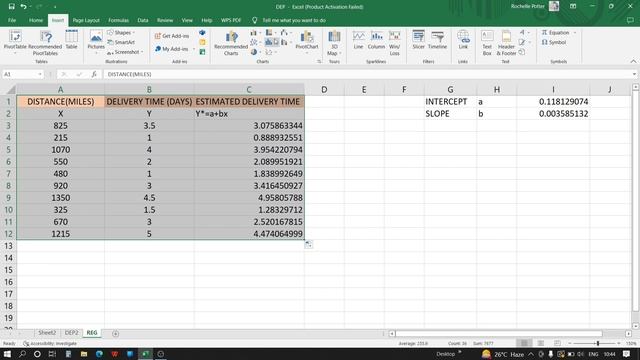The height and width of the screenshot is (360, 640).
Task: Click the formula bar text DISTANCE(MILES)
Action: point(130,74)
